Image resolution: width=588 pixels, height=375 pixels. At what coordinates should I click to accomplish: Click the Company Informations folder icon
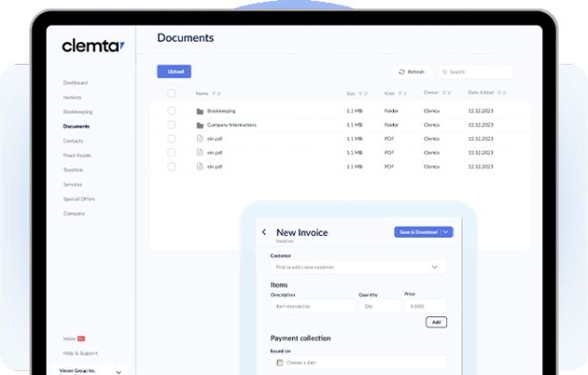200,126
